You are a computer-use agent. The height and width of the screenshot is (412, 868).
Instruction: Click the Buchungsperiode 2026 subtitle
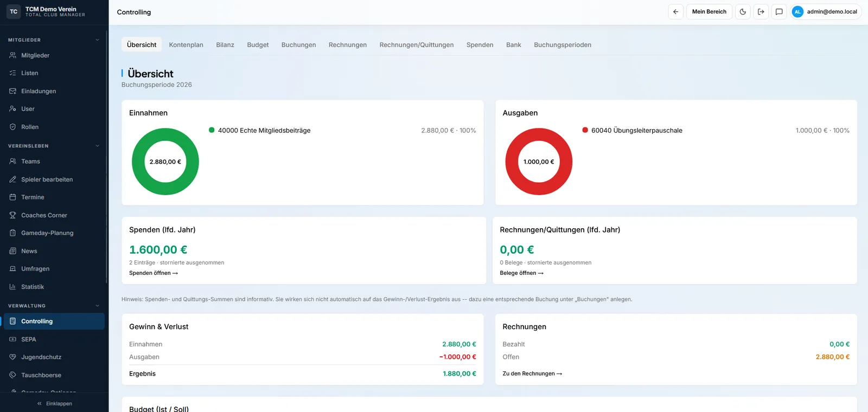click(x=157, y=85)
